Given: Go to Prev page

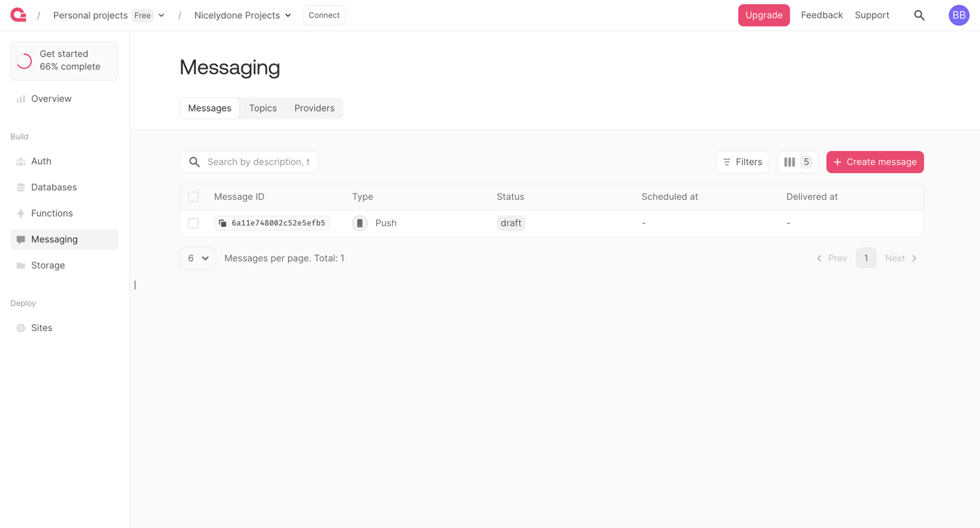Looking at the screenshot, I should pyautogui.click(x=832, y=258).
